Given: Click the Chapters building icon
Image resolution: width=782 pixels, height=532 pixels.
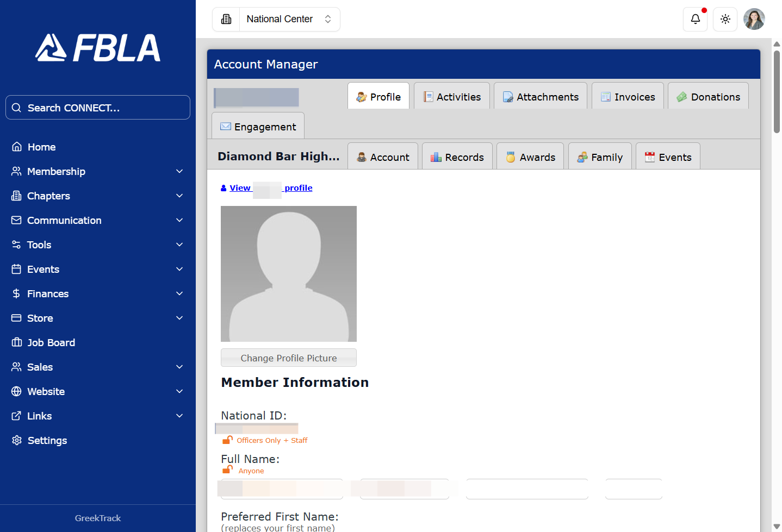Looking at the screenshot, I should [x=16, y=196].
